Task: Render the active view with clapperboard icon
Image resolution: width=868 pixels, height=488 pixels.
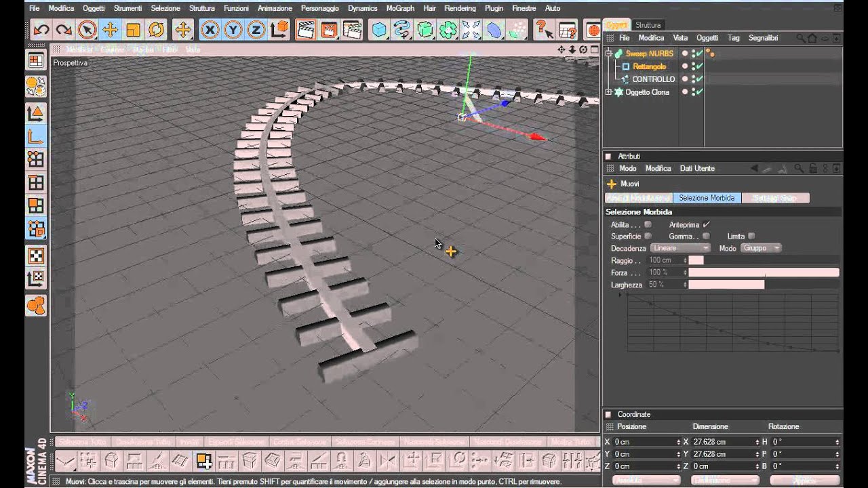Action: [305, 30]
